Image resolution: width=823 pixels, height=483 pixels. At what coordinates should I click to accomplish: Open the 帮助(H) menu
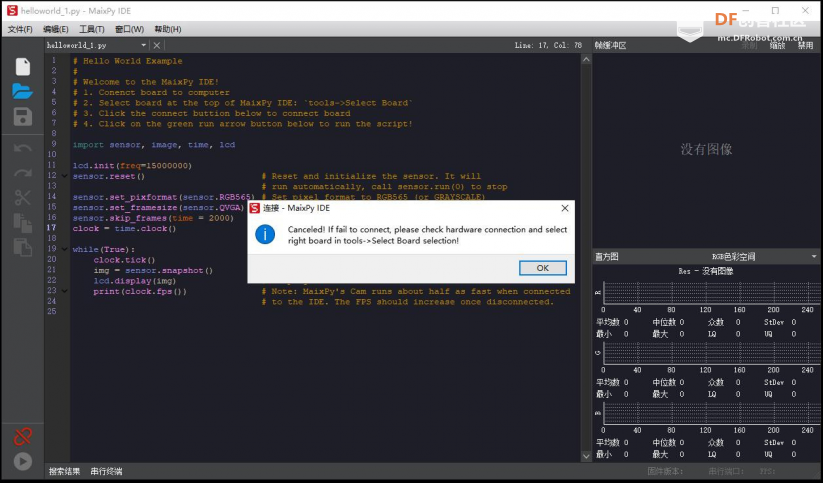coord(168,29)
